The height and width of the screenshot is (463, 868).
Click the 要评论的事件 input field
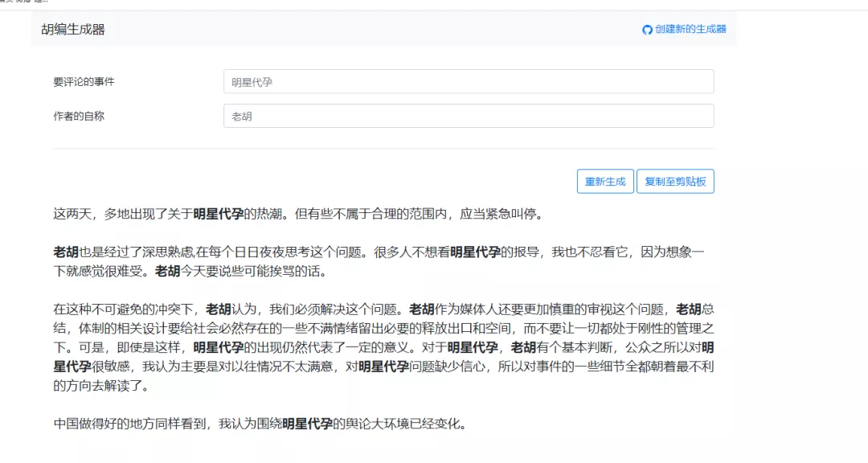[x=469, y=81]
